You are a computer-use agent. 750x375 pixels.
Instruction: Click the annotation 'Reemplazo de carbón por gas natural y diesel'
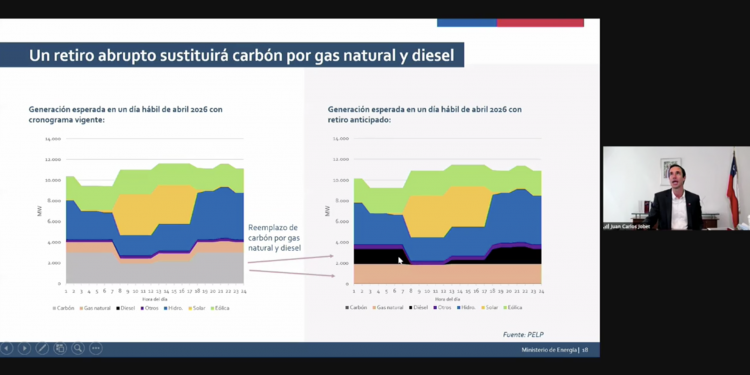pyautogui.click(x=275, y=238)
